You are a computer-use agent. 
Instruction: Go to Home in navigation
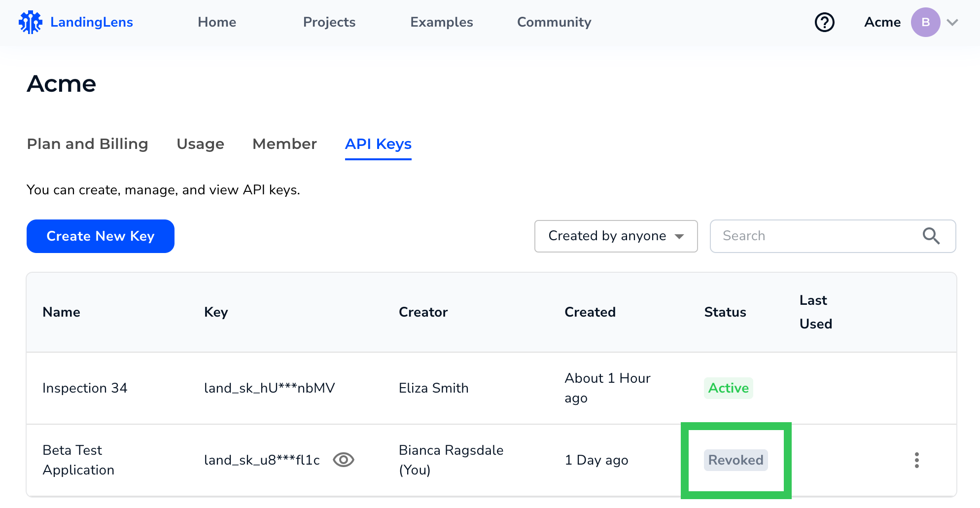(217, 22)
